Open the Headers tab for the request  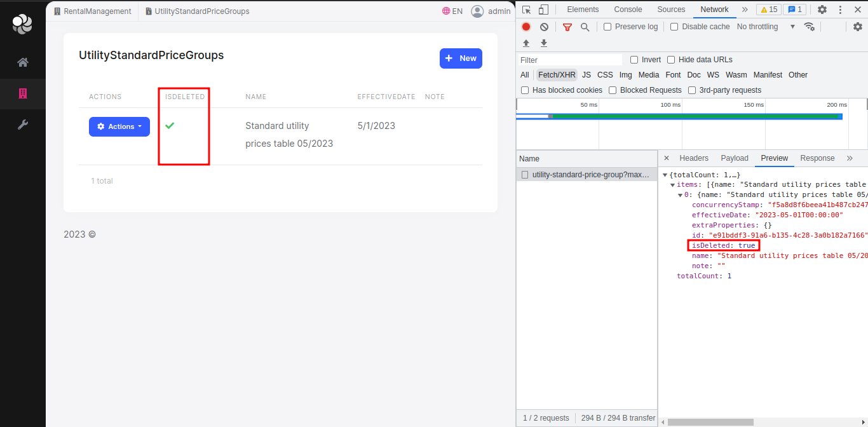(x=694, y=158)
